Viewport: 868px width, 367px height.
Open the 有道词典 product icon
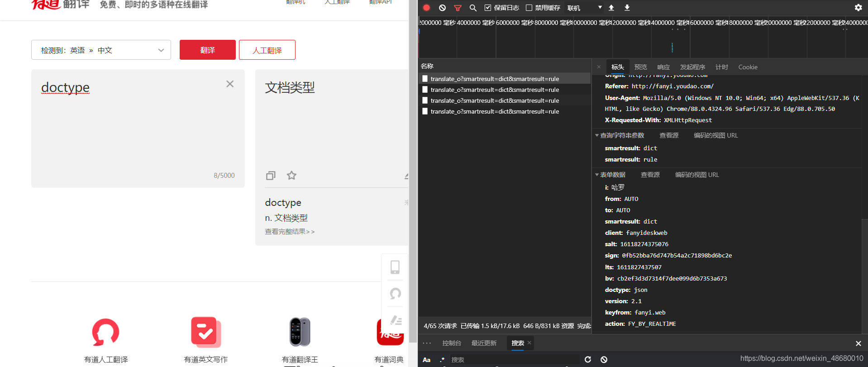390,332
